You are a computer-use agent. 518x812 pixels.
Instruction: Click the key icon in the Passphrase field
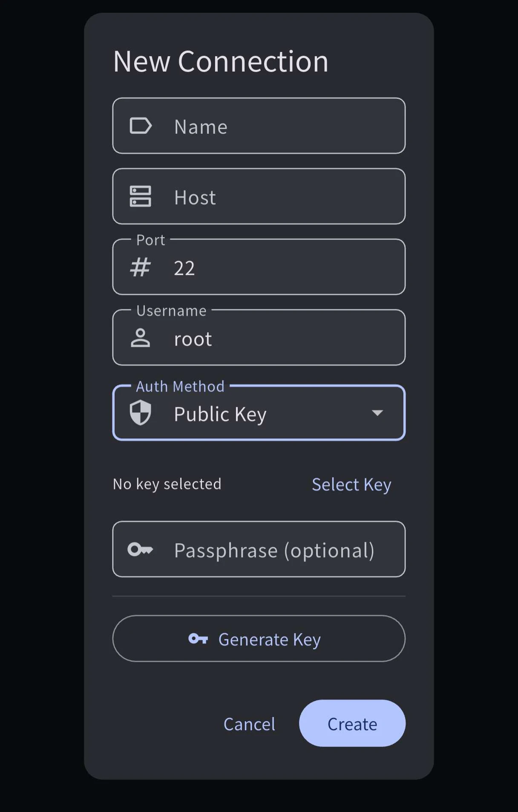pyautogui.click(x=141, y=550)
